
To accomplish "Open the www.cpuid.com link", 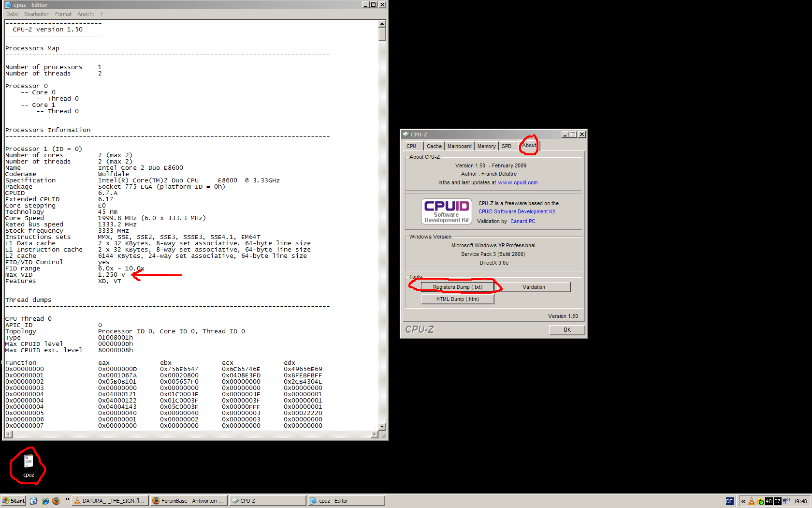I will click(518, 183).
